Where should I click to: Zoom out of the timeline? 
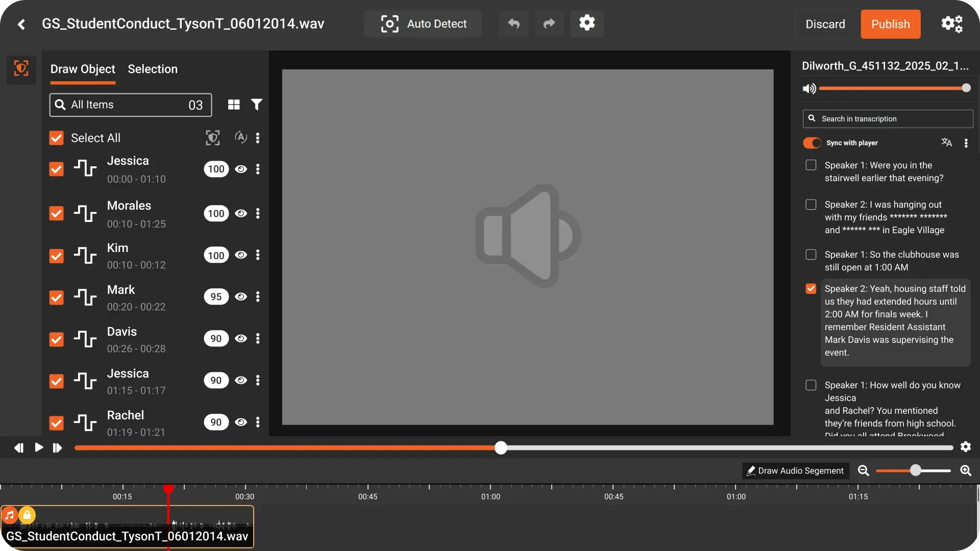pyautogui.click(x=863, y=470)
